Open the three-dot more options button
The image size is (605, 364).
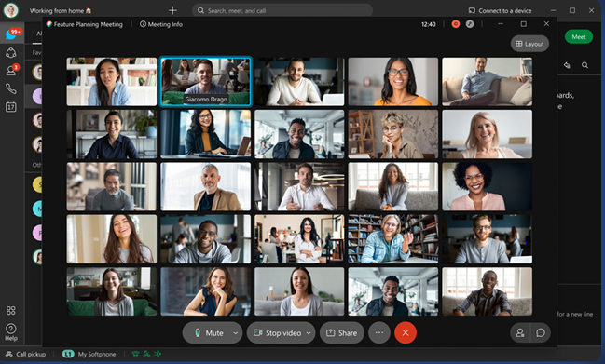[x=379, y=332]
